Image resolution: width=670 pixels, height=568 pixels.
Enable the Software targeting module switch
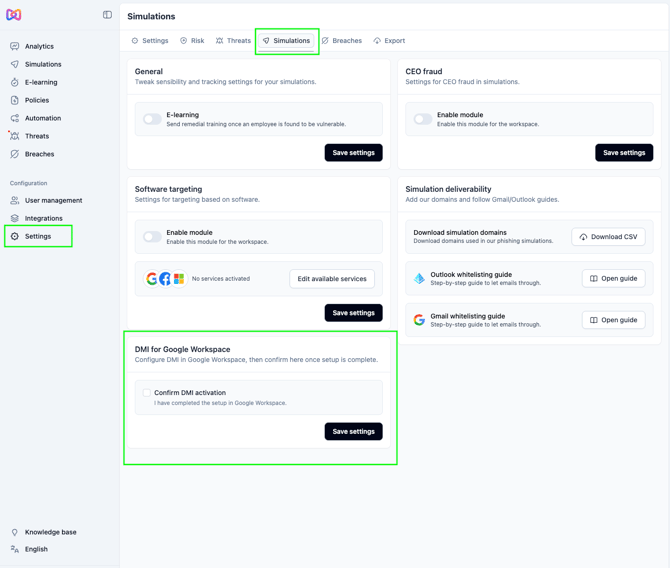tap(152, 237)
